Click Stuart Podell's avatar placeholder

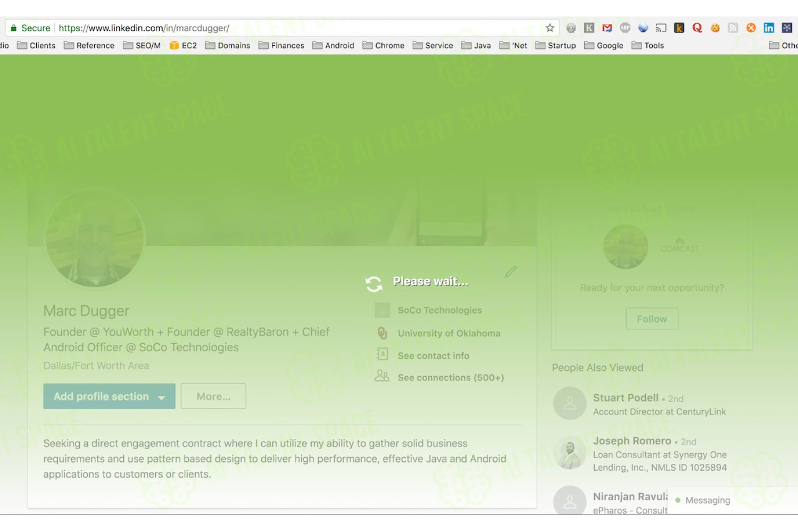click(x=570, y=403)
